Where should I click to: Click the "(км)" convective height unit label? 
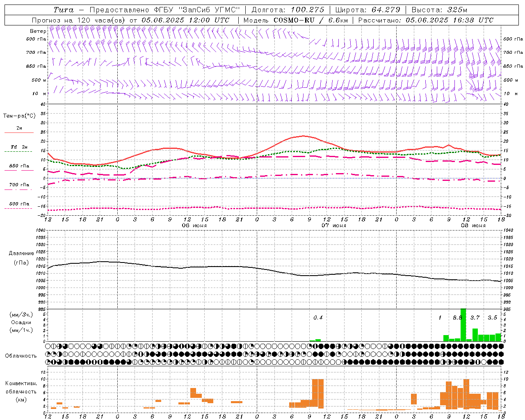[x=21, y=399]
